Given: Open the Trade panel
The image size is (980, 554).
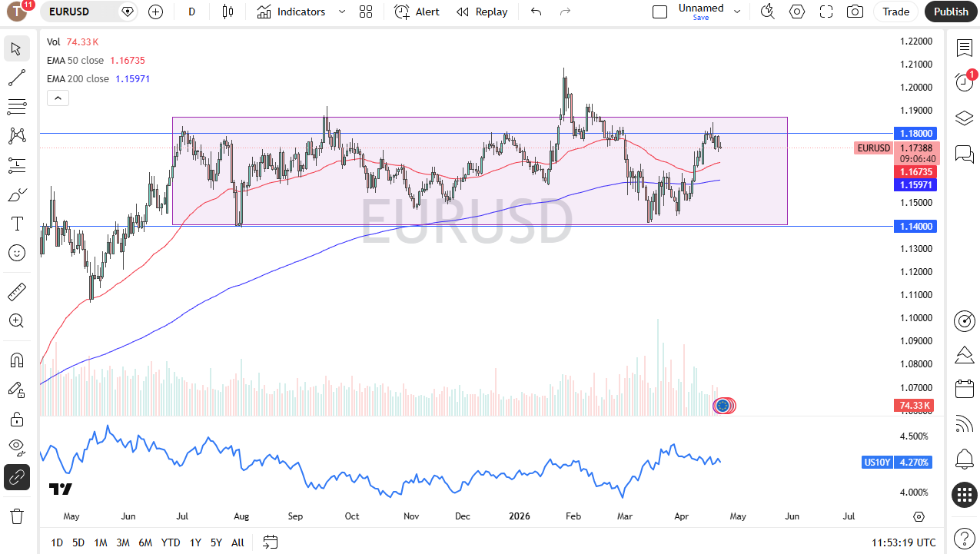Looking at the screenshot, I should 896,12.
